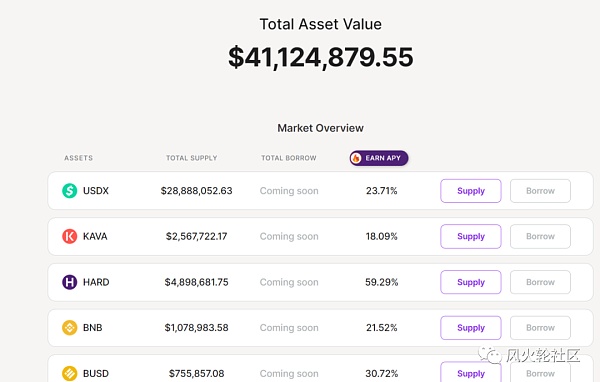Select the Earn APY column badge
This screenshot has height=382, width=600.
coord(379,158)
